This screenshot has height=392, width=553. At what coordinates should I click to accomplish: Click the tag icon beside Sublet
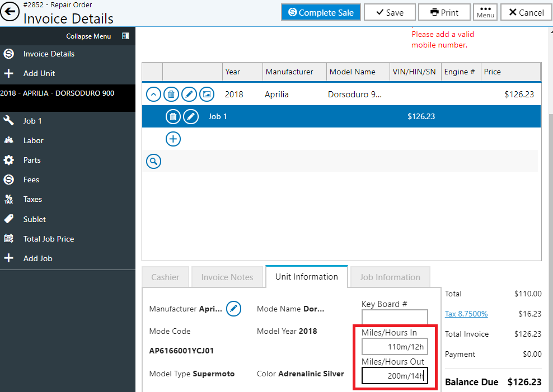pos(9,219)
